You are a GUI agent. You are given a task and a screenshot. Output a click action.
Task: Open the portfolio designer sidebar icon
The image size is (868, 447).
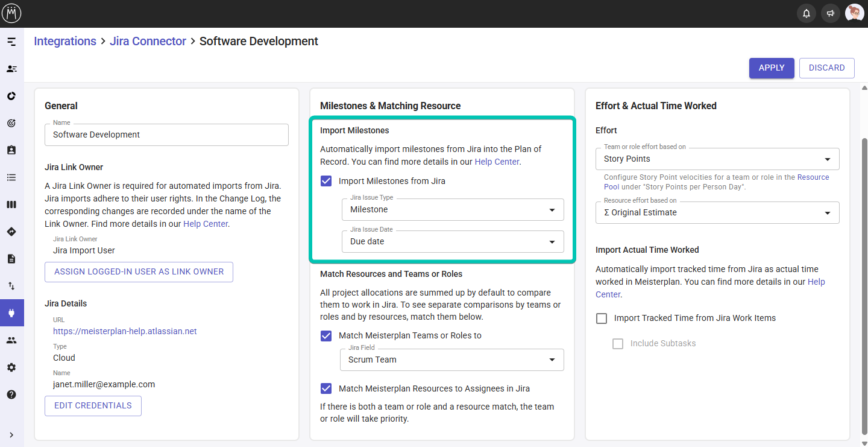point(11,42)
